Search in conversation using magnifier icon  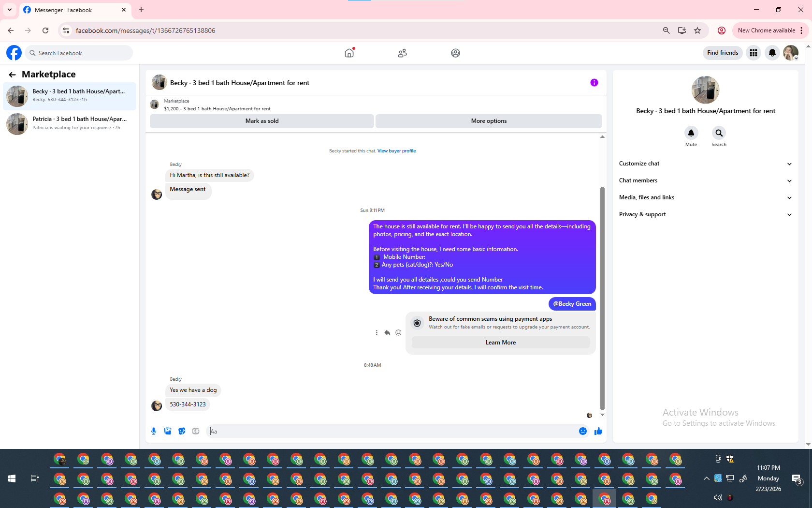pyautogui.click(x=719, y=133)
